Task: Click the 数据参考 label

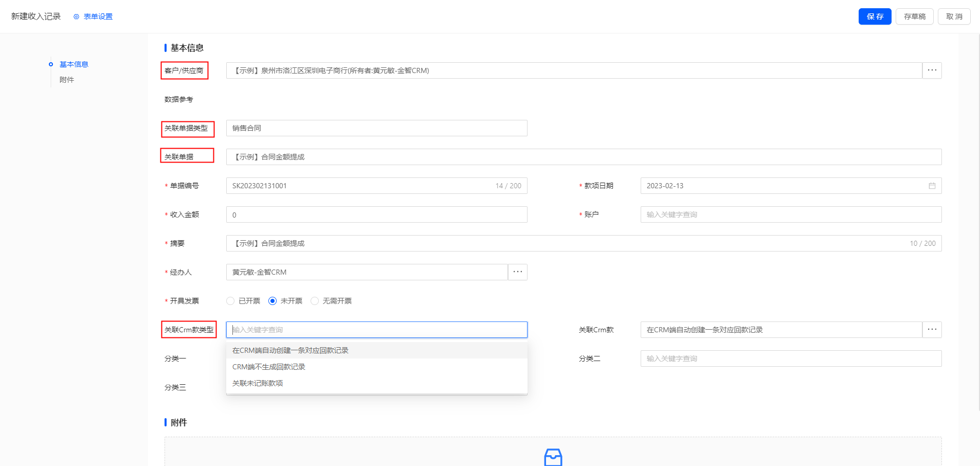Action: [178, 99]
